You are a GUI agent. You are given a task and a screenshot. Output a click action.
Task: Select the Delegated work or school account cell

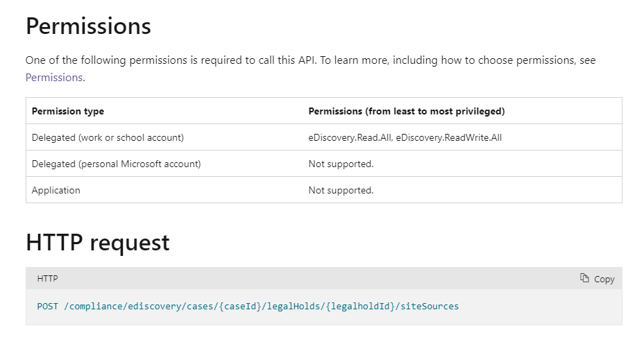click(x=108, y=137)
